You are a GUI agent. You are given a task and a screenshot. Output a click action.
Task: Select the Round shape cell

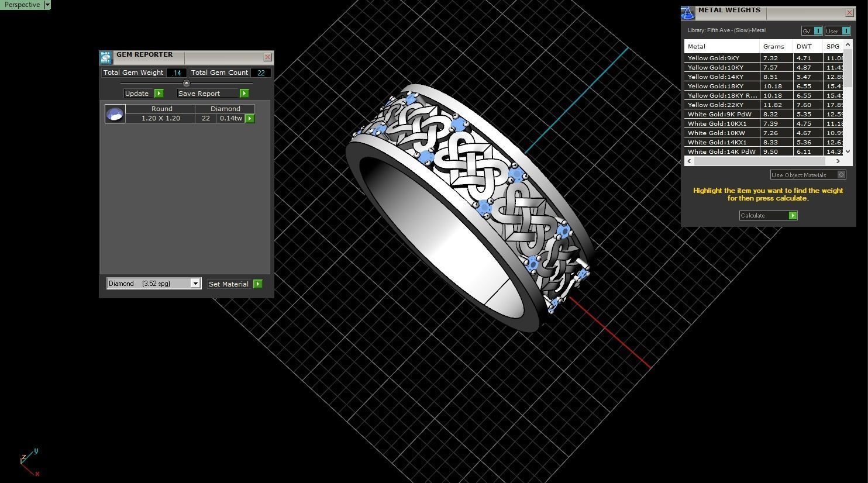(161, 109)
